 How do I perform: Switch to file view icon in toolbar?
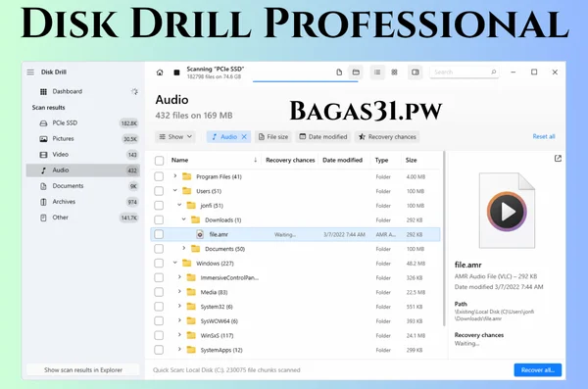339,73
